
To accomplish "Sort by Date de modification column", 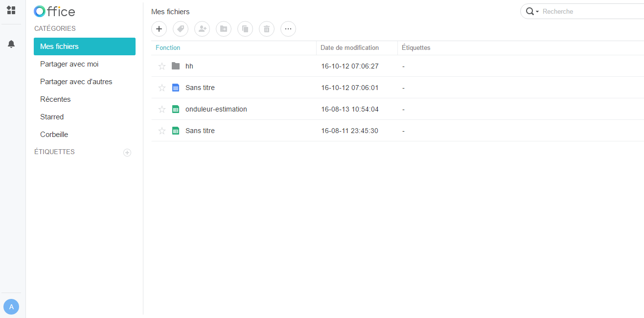I will tap(349, 48).
